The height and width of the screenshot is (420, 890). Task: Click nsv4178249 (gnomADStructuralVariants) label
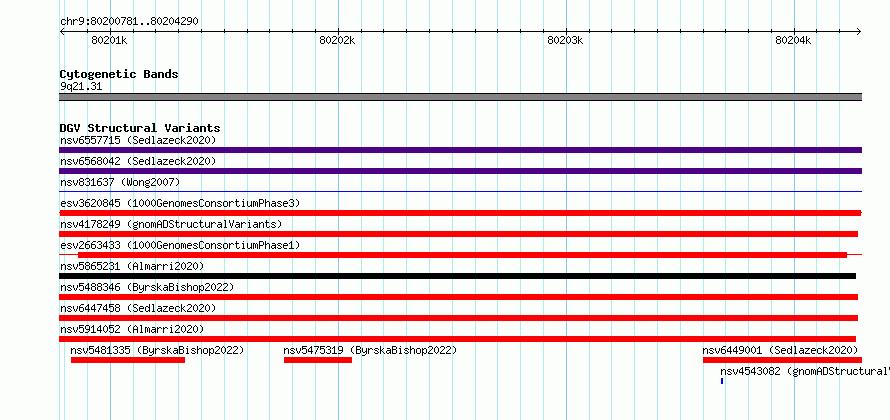click(x=171, y=224)
